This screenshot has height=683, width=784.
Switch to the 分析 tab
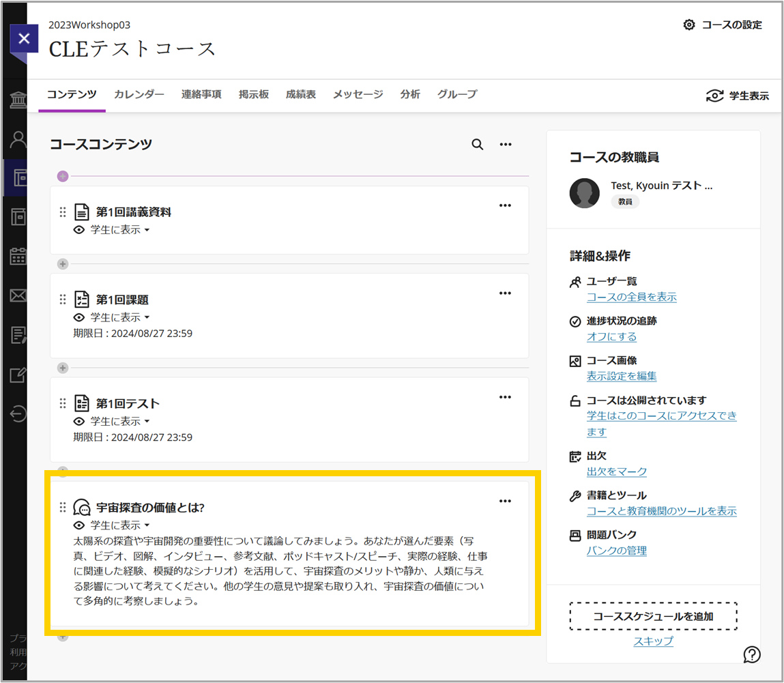(410, 94)
